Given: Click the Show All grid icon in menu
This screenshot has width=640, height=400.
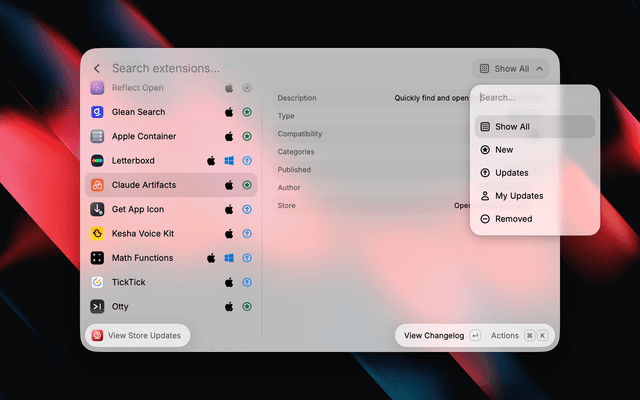Looking at the screenshot, I should (485, 127).
